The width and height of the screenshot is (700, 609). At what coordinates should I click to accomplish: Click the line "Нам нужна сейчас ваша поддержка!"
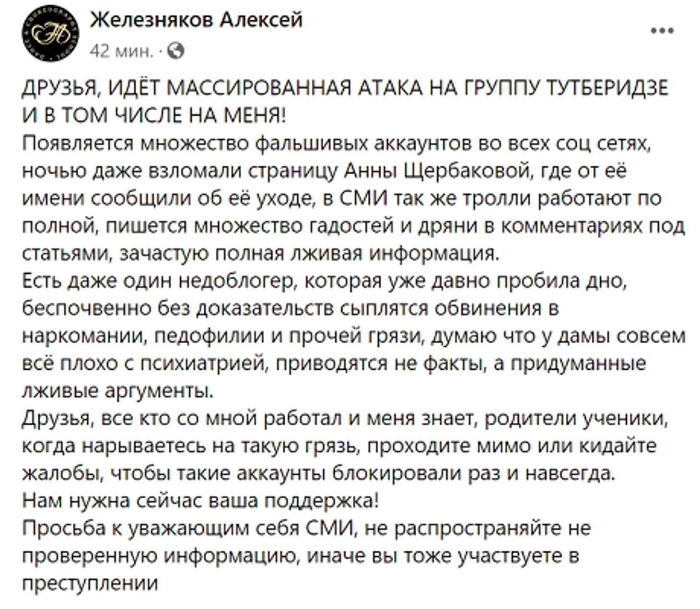200,501
